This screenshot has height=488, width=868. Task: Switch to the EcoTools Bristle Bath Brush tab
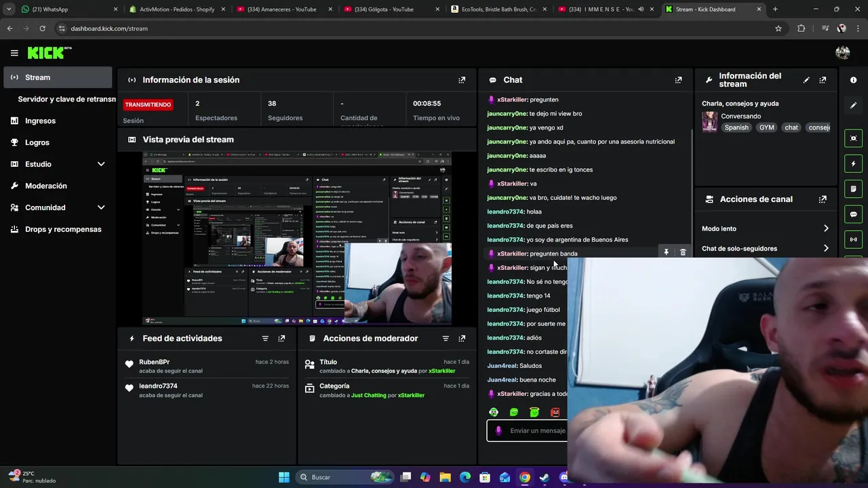pyautogui.click(x=499, y=9)
